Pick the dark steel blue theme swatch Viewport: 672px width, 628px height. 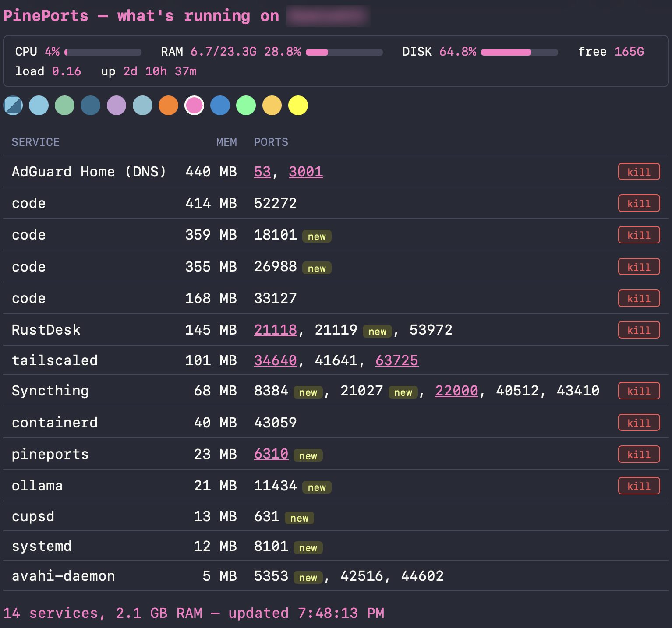91,106
